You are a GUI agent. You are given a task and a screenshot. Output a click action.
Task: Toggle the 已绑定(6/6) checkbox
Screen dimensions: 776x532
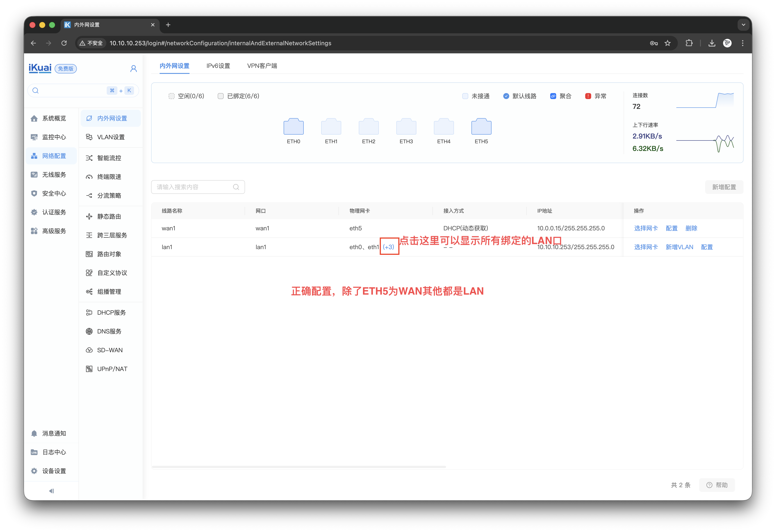[x=220, y=96]
